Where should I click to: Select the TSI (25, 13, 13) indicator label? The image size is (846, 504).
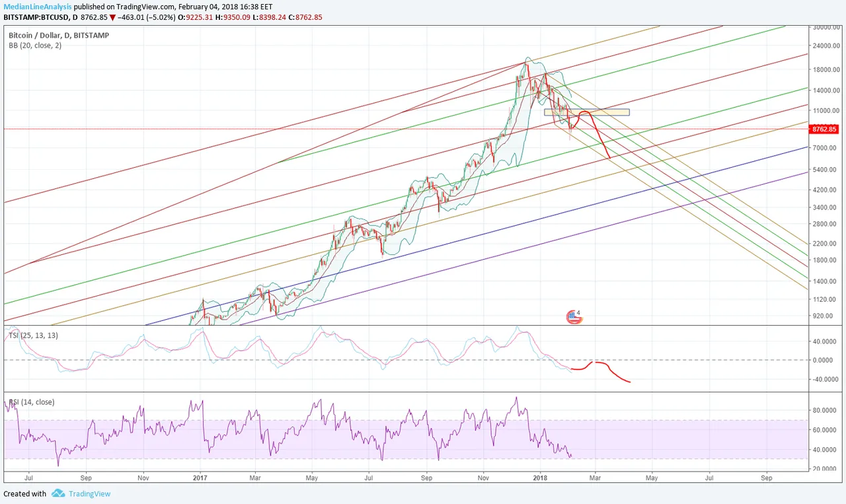[x=33, y=336]
